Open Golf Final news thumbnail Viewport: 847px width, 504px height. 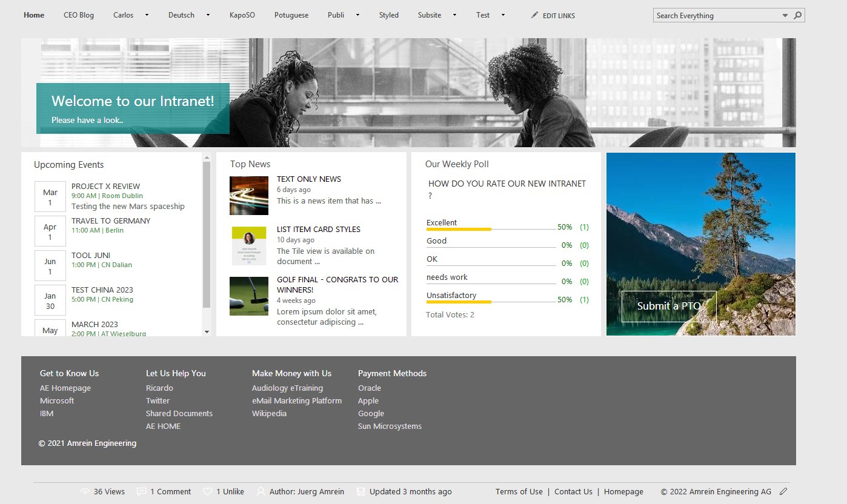(x=249, y=296)
